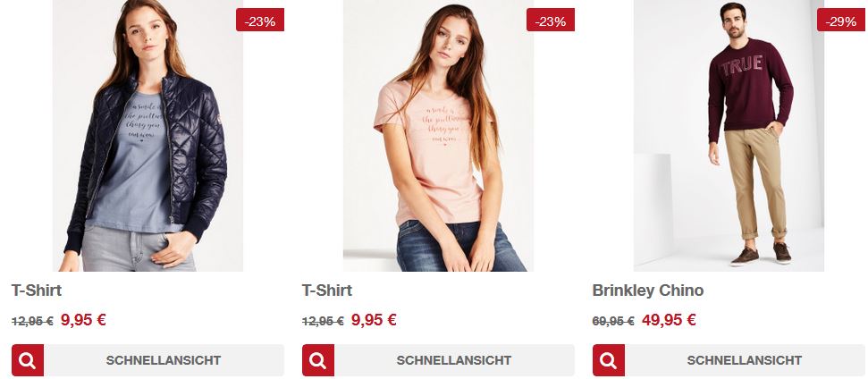Viewport: 868px width, 379px height.
Task: Open product photo of man in TRUE sweater
Action: [729, 136]
